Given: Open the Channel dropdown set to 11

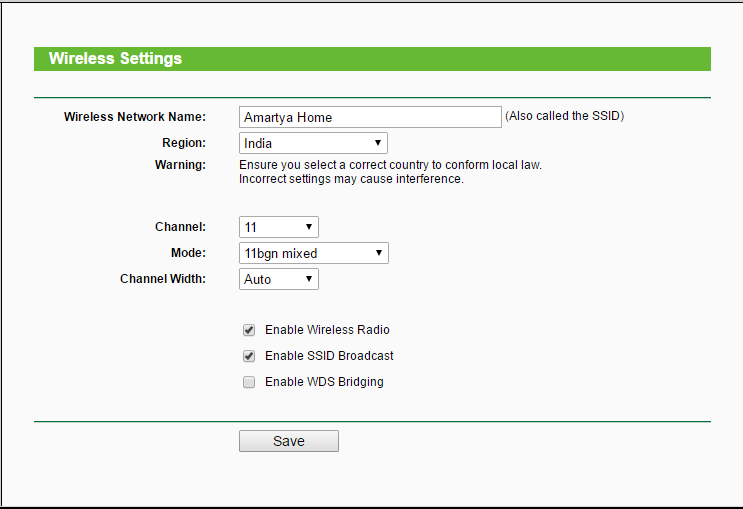Looking at the screenshot, I should tap(279, 227).
